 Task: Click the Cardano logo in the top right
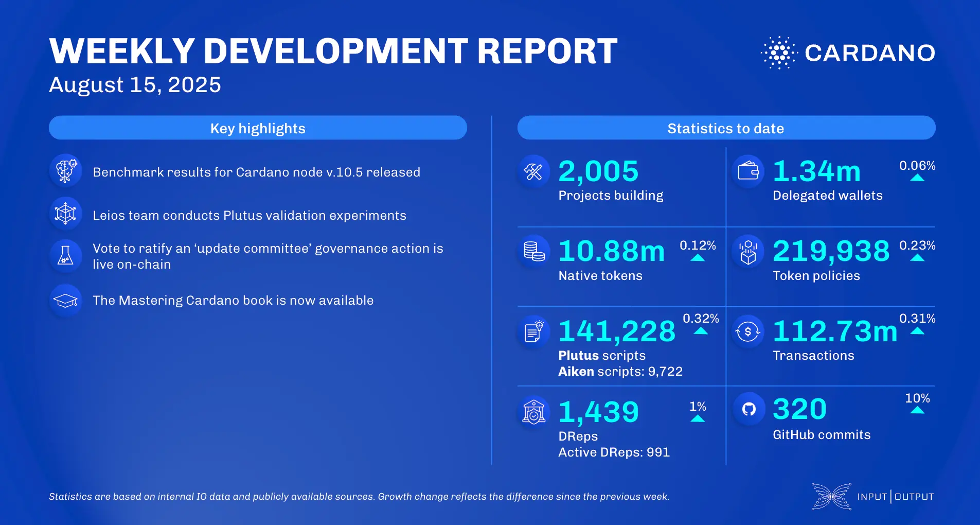[x=846, y=52]
